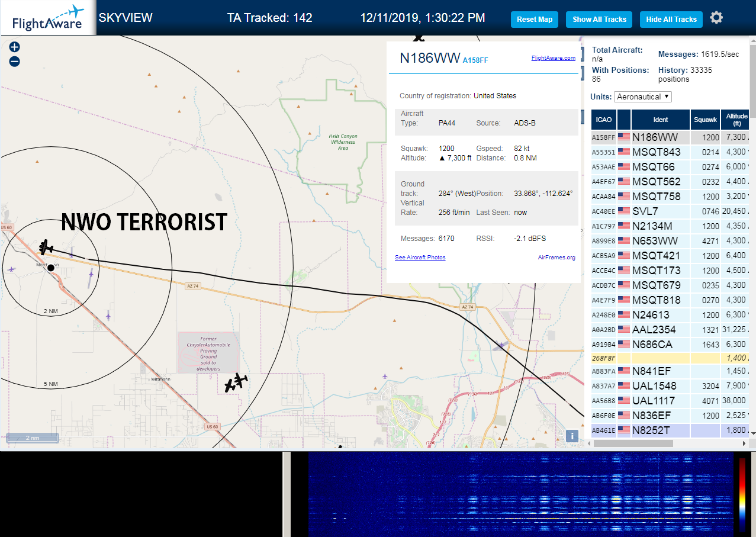Click the US flag in N186WW row
The height and width of the screenshot is (537, 756).
[x=624, y=137]
